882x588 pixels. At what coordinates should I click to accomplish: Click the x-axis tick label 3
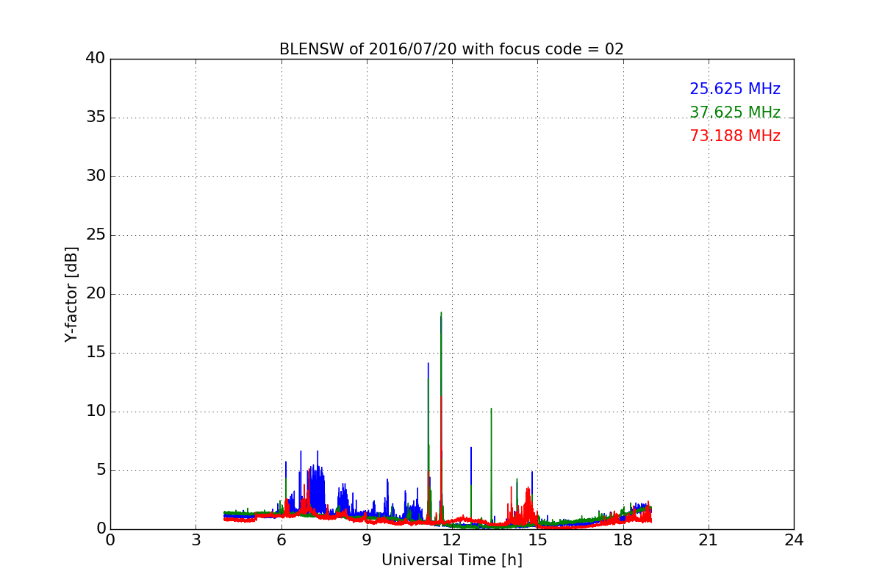pos(196,539)
